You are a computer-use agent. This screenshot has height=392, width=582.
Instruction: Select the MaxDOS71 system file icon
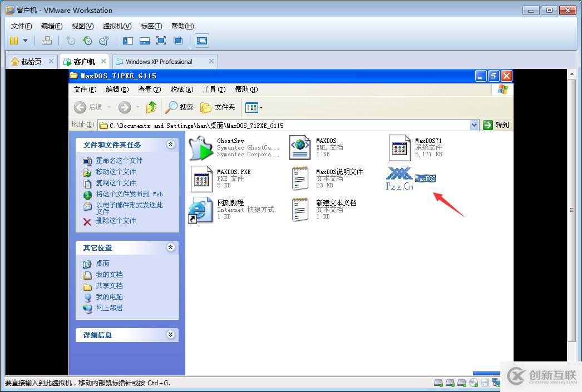(x=399, y=147)
